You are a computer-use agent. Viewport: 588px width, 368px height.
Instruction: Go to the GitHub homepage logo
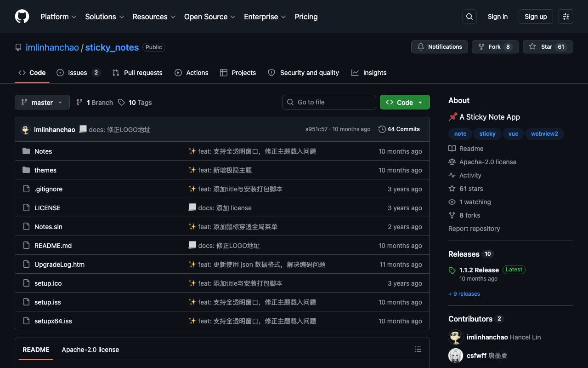(x=22, y=17)
